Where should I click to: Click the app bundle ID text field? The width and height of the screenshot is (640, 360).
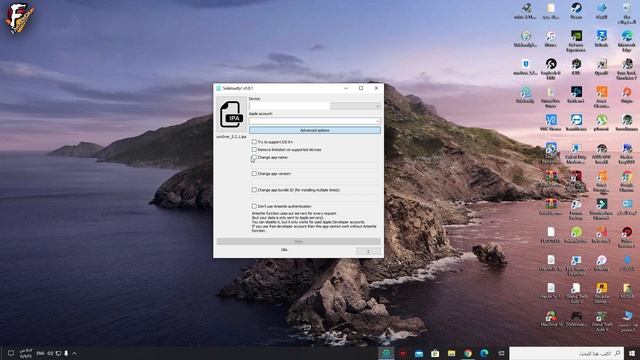(x=314, y=198)
